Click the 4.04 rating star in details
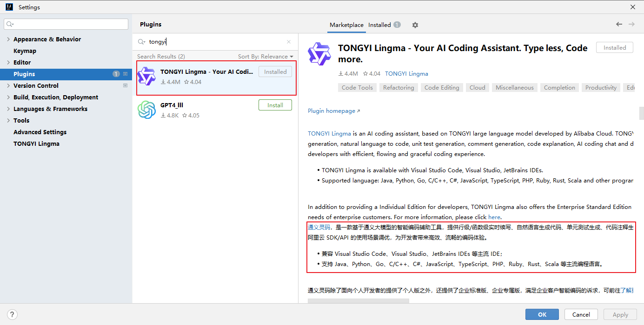This screenshot has width=644, height=325. pos(365,74)
